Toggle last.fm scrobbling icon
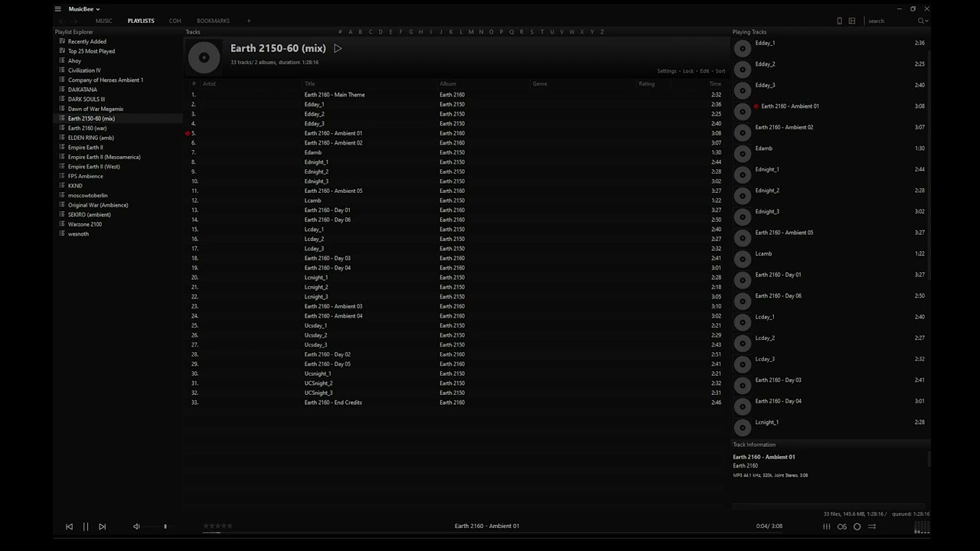 (x=842, y=527)
